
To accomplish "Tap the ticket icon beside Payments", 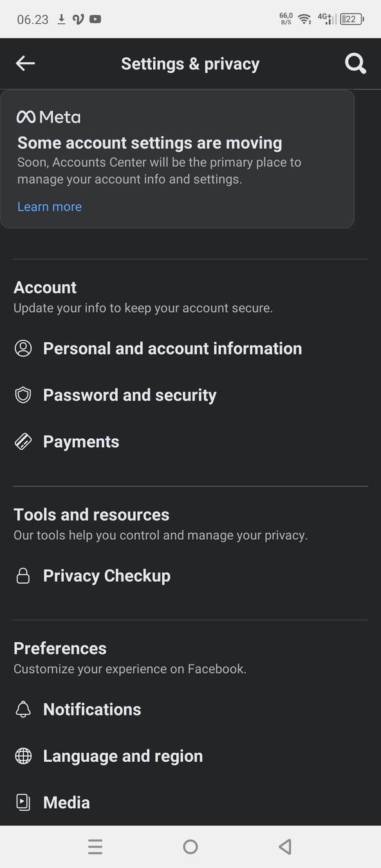I will tap(23, 441).
